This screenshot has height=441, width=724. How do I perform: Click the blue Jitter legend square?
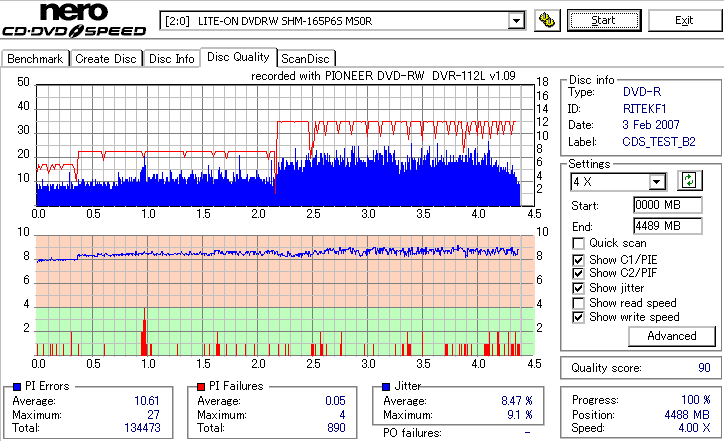tap(386, 387)
